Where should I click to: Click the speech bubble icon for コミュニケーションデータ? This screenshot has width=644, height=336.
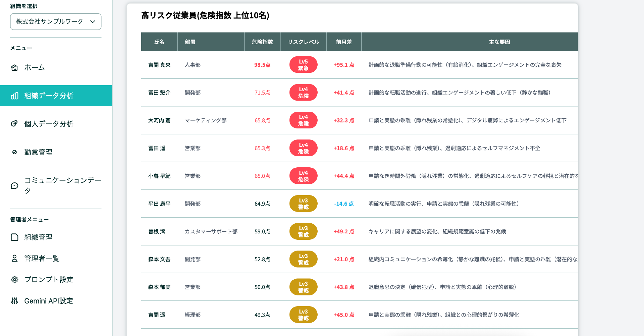click(x=14, y=186)
